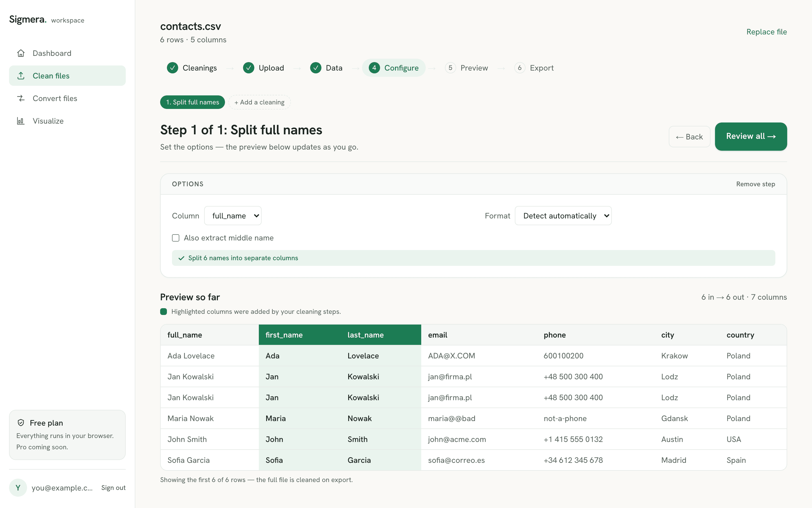Click Sign out
Screen dimensions: 812x508
click(x=113, y=487)
